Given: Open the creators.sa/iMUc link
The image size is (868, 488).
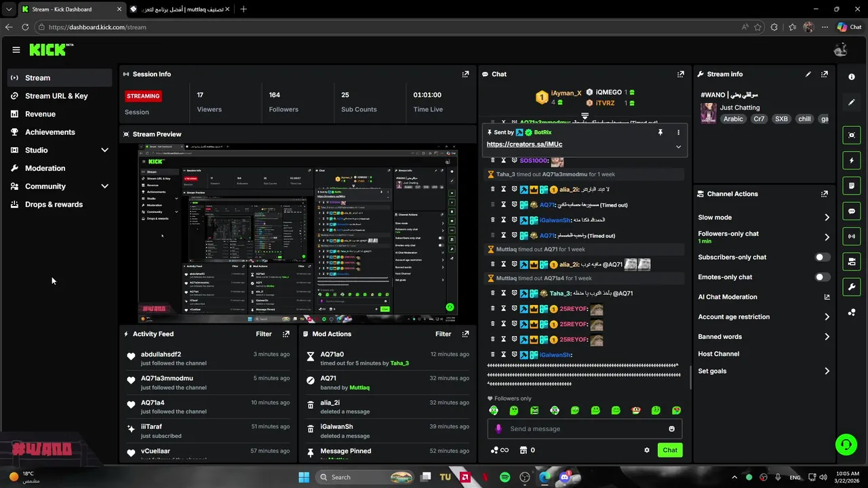Looking at the screenshot, I should click(x=524, y=144).
